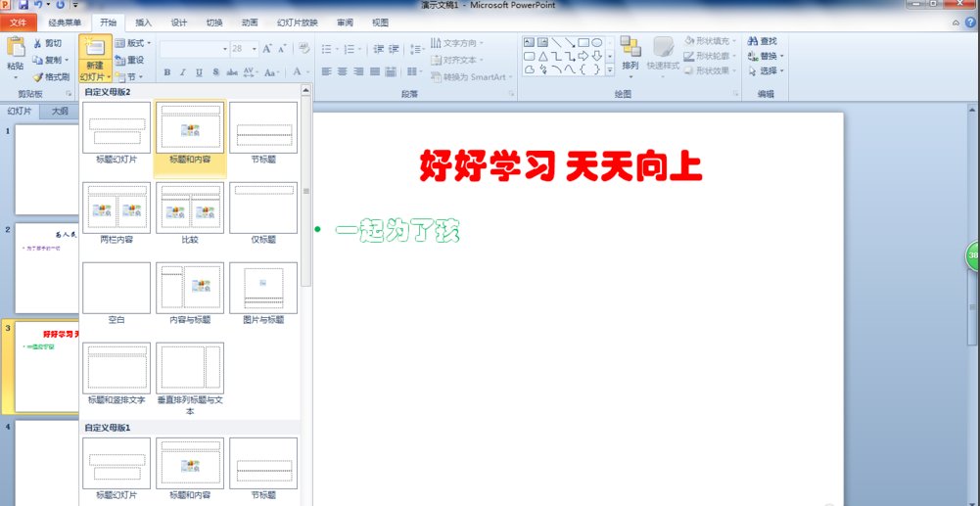Decrease font size with the small A icon
This screenshot has width=980, height=506.
coord(282,49)
